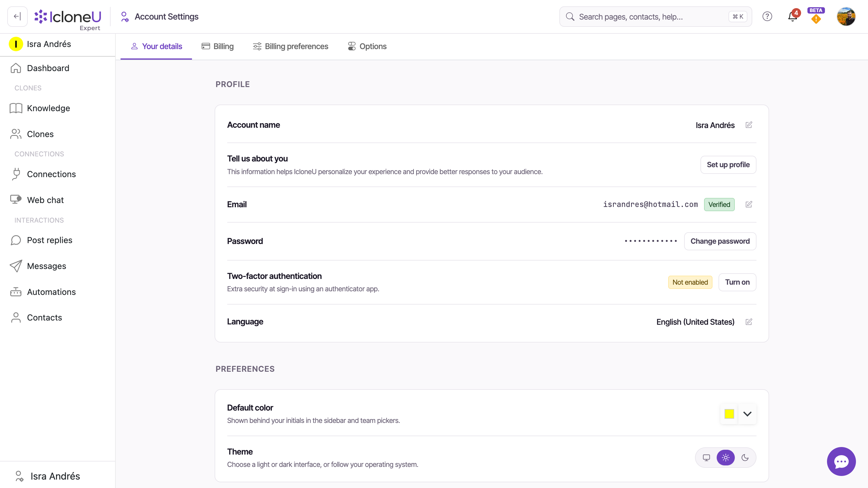Turn on two-factor authentication
Image resolution: width=868 pixels, height=488 pixels.
coord(737,282)
